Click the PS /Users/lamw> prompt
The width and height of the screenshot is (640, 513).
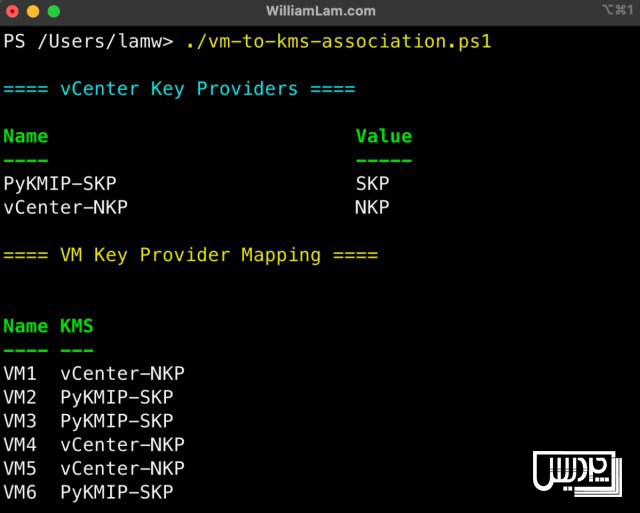[x=88, y=42]
